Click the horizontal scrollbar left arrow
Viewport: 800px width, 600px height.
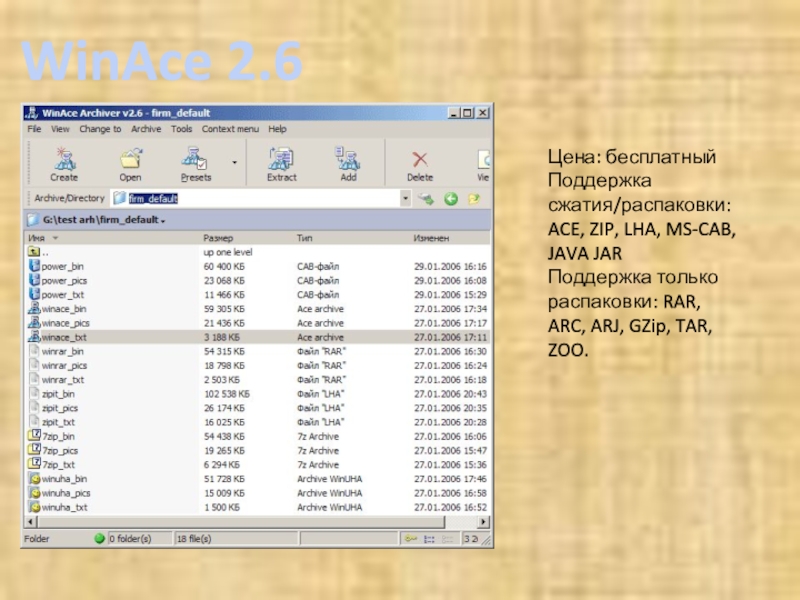[x=31, y=521]
